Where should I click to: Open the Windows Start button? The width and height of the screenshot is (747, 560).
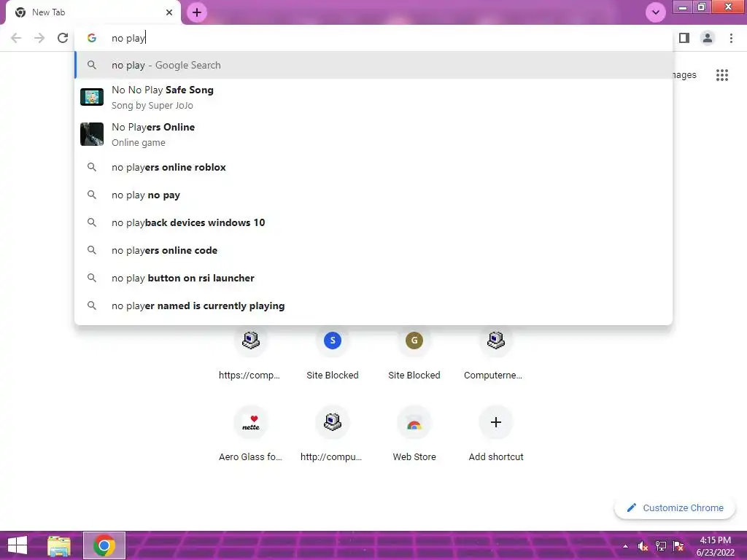[x=18, y=545]
